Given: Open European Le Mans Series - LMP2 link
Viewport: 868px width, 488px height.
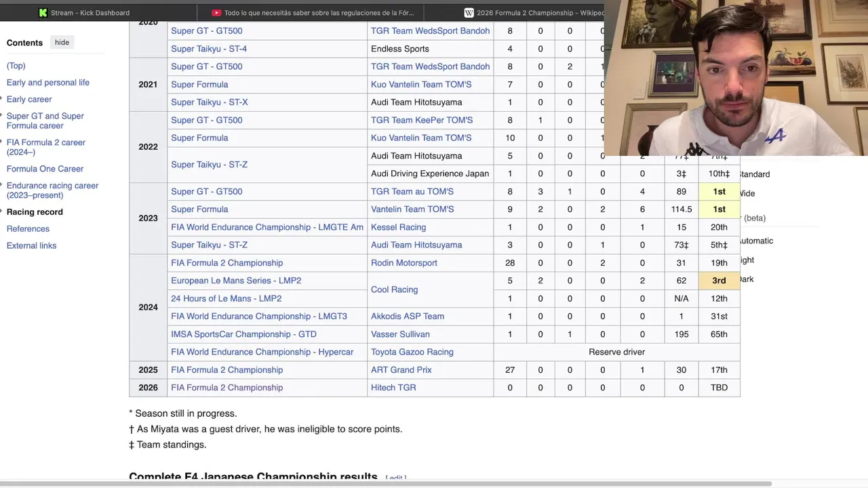Looking at the screenshot, I should (236, 281).
